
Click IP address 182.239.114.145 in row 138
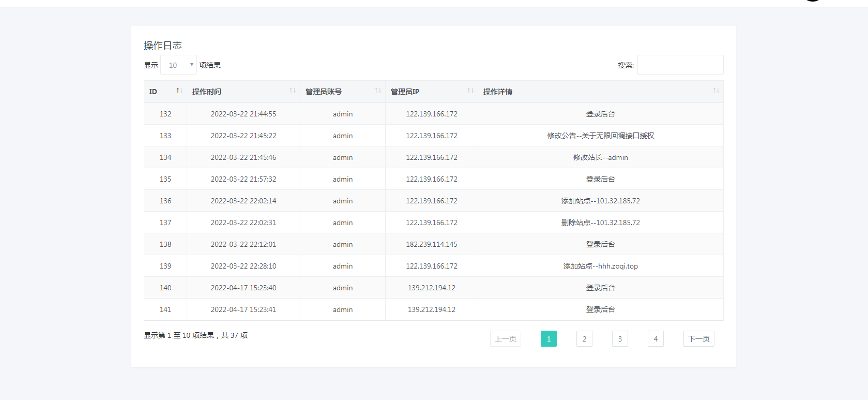click(x=431, y=244)
